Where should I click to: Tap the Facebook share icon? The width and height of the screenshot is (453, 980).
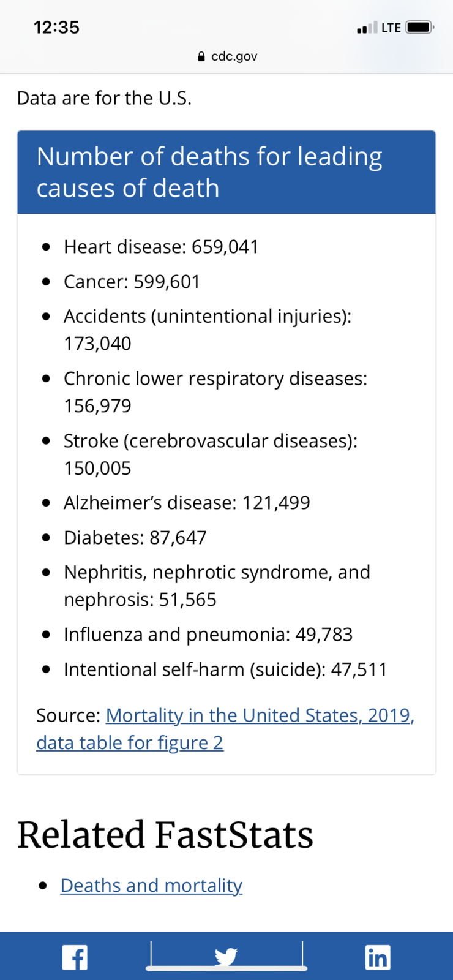[75, 957]
